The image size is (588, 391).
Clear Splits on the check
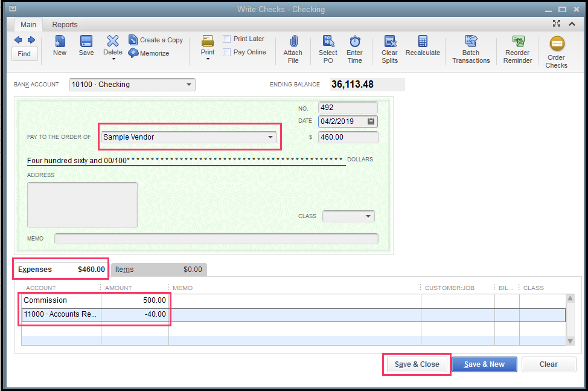pos(389,50)
